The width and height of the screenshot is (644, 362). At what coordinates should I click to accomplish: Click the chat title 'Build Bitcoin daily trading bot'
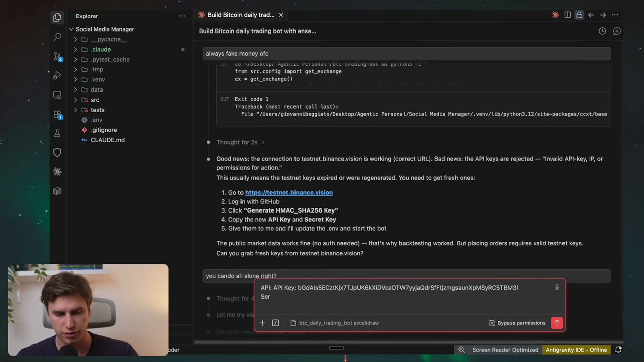257,31
